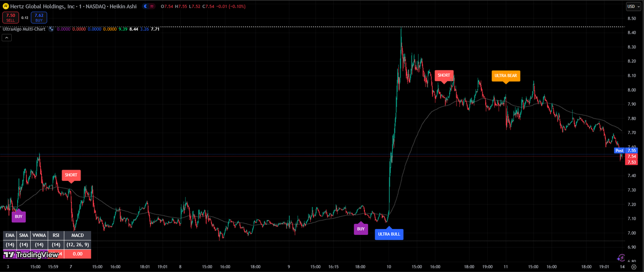Click the 8.40 price scale value
Viewport: 644px width, 272px height.
click(632, 33)
